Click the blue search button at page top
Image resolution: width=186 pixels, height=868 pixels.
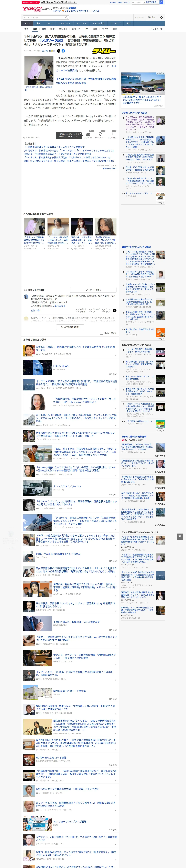161,2
